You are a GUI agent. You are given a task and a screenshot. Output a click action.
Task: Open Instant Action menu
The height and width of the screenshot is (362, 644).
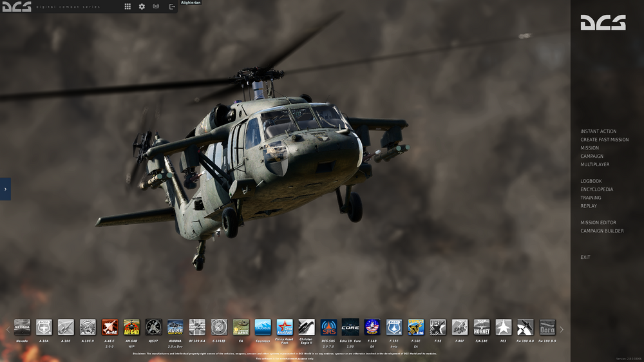[598, 131]
